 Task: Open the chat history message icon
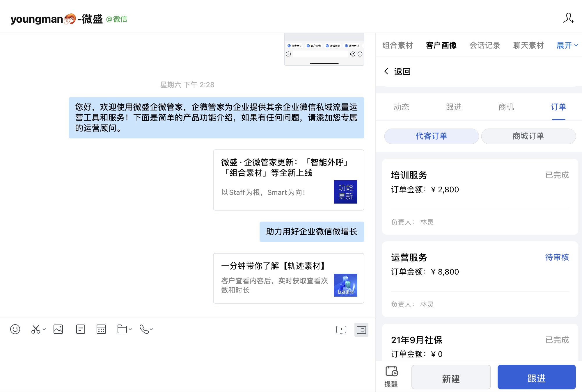click(x=341, y=330)
